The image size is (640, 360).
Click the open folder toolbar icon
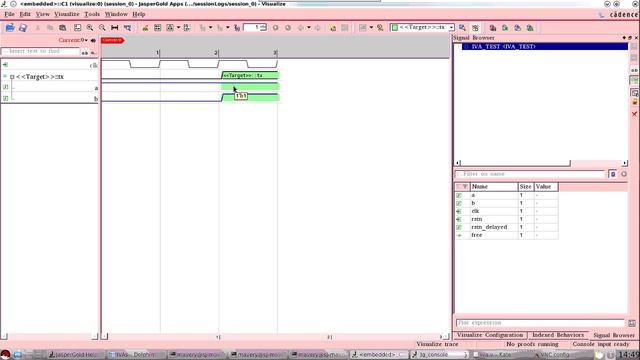(10, 28)
